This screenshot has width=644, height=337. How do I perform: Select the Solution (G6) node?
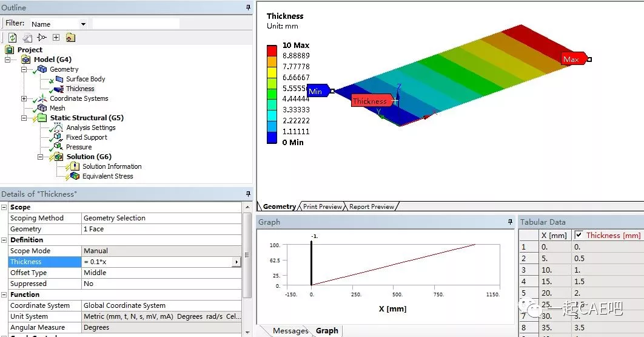tap(89, 157)
